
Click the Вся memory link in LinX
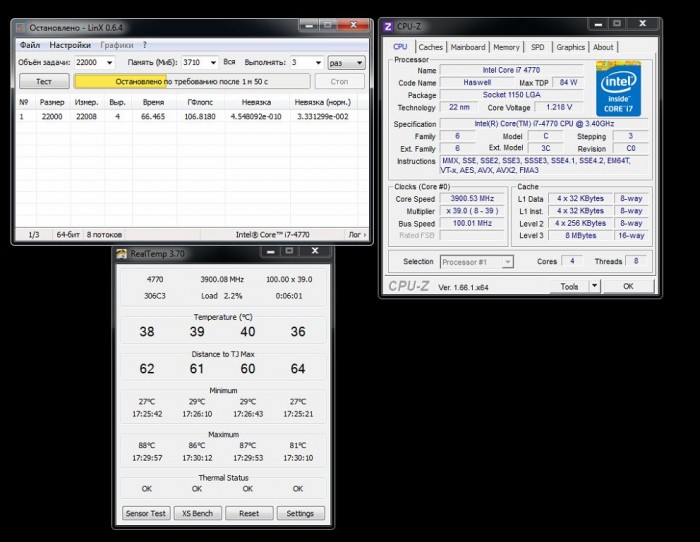pos(229,62)
